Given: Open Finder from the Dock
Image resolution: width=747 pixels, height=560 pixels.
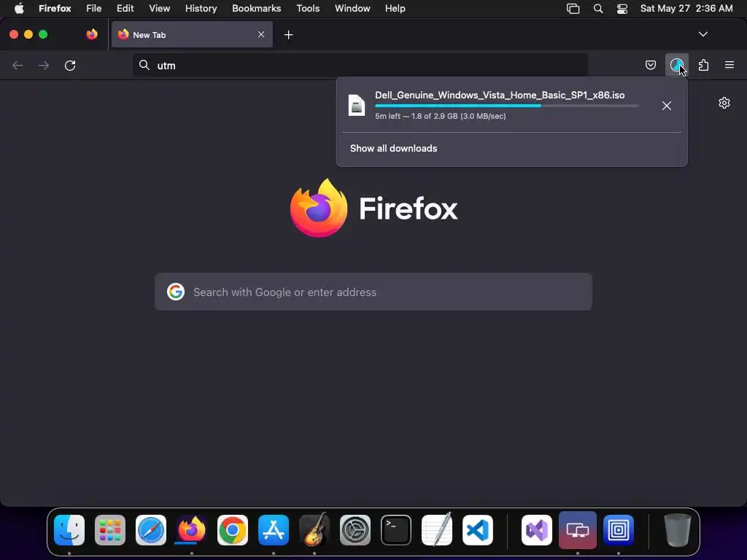Looking at the screenshot, I should point(69,530).
